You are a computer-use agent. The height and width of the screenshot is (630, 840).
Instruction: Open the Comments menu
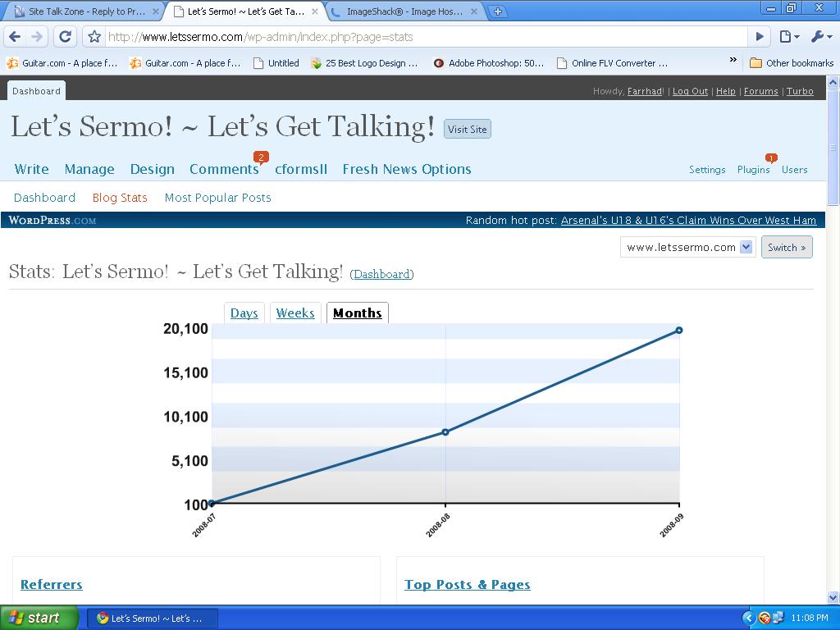(x=224, y=169)
